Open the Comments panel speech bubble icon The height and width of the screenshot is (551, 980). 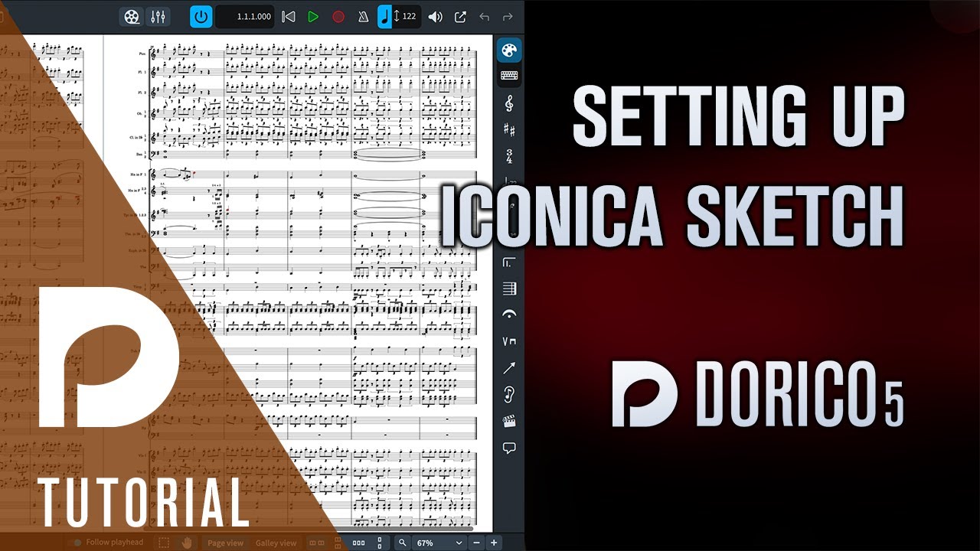coord(509,448)
